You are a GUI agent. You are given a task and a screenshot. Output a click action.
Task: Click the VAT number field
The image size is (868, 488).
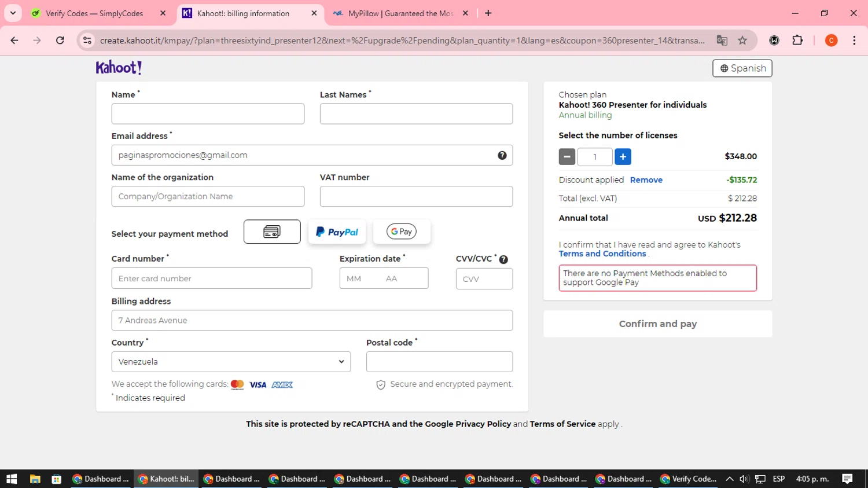[x=416, y=196]
